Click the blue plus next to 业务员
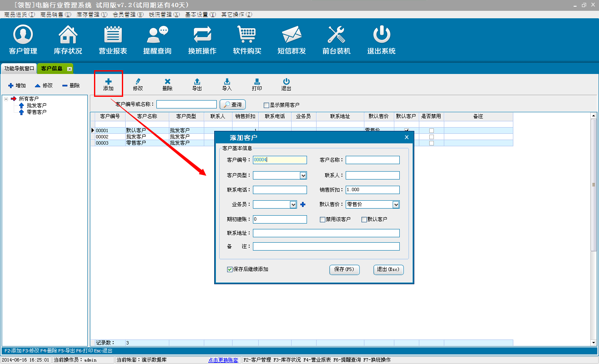The width and height of the screenshot is (599, 364). pyautogui.click(x=303, y=204)
